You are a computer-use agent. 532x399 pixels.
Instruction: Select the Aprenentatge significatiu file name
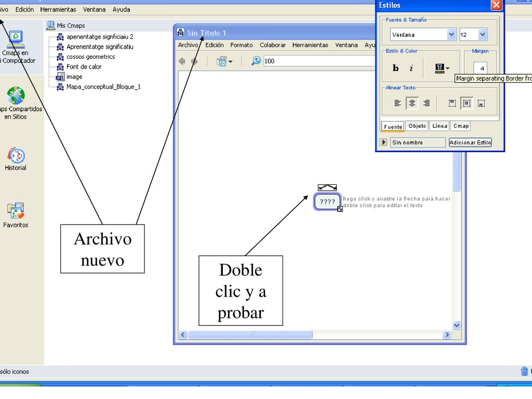(x=100, y=47)
